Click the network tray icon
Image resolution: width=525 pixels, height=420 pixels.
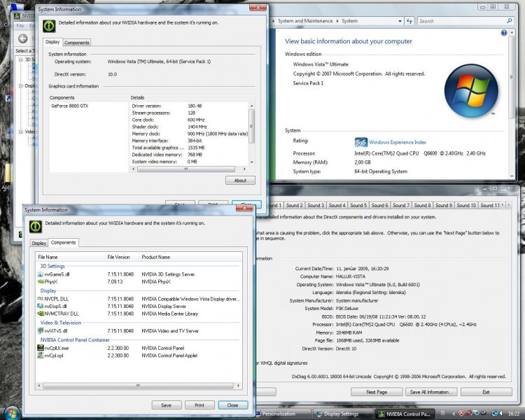pyautogui.click(x=494, y=414)
